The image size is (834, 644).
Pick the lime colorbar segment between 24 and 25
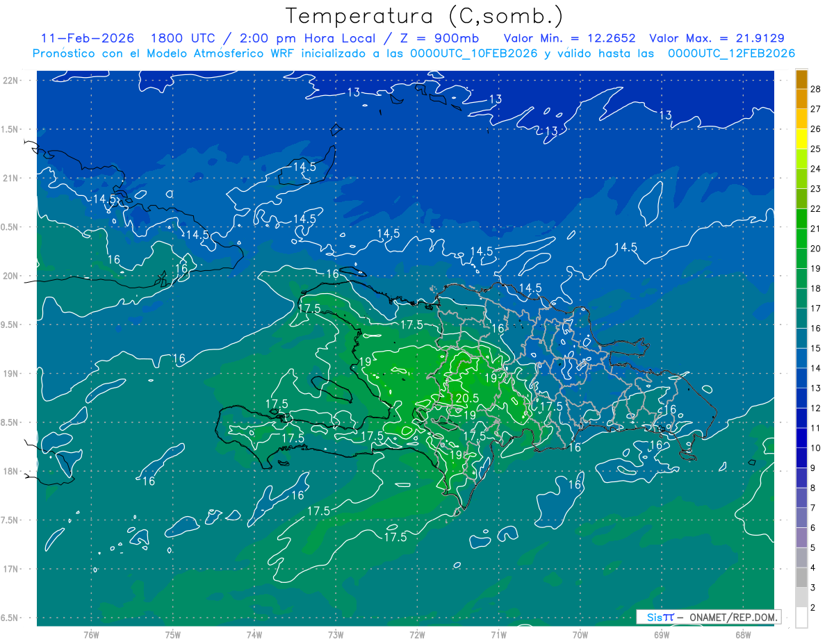click(801, 159)
